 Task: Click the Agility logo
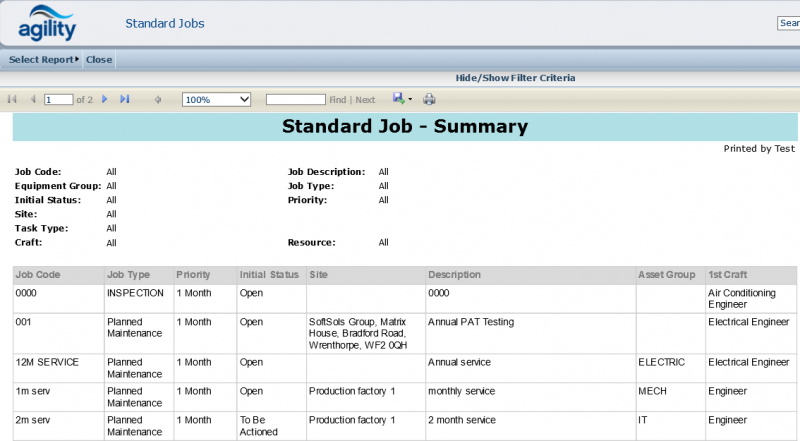pos(48,23)
